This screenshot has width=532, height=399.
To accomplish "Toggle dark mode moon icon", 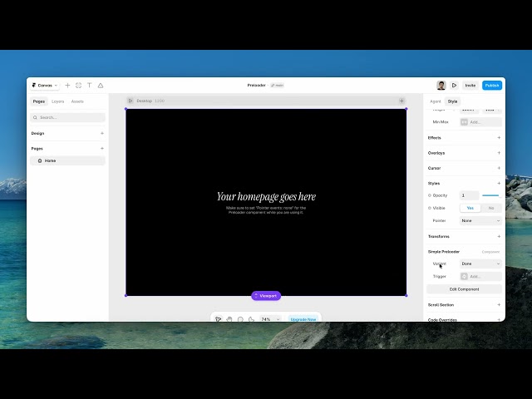I will (251, 319).
